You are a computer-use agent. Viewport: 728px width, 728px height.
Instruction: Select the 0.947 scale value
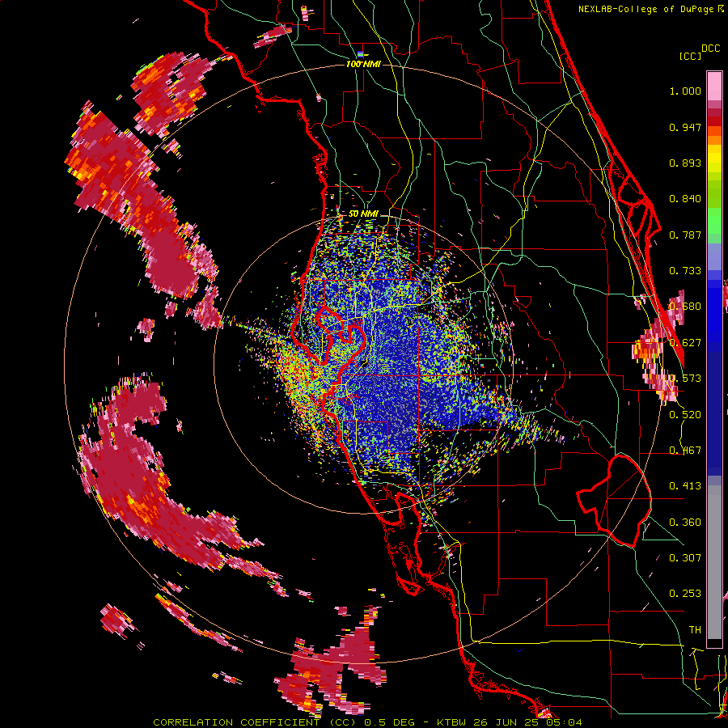tap(685, 127)
